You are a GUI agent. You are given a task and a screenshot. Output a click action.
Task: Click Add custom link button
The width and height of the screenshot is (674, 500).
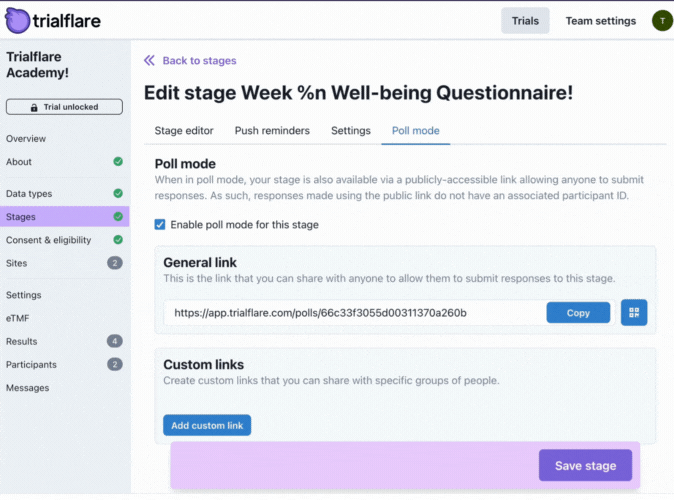pos(207,425)
